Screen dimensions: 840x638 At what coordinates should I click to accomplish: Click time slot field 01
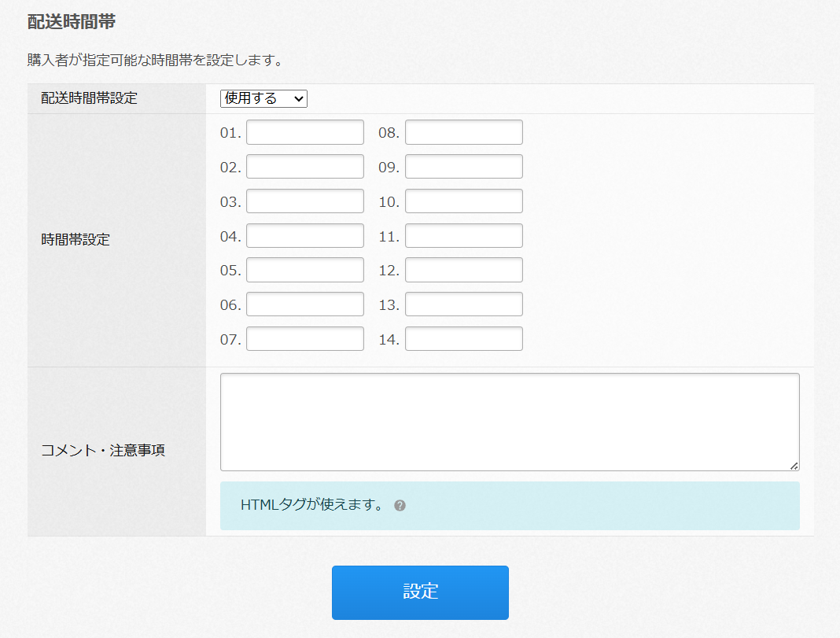pyautogui.click(x=304, y=132)
